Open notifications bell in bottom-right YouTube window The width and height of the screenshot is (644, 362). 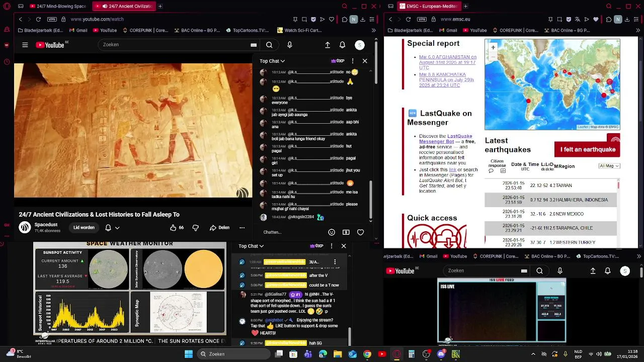tap(608, 270)
